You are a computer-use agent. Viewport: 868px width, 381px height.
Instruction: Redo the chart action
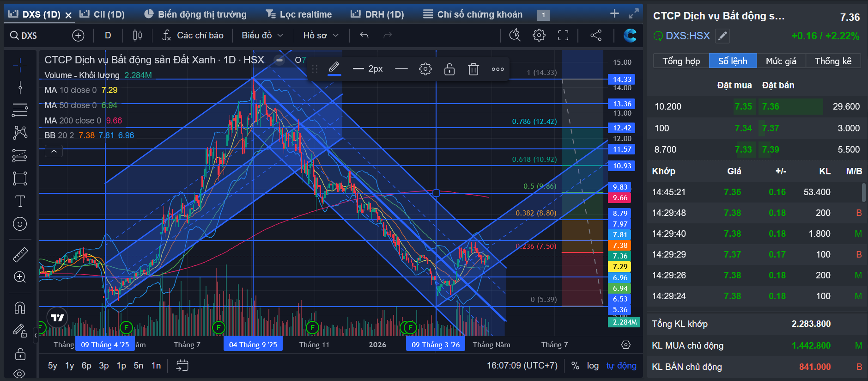click(x=388, y=36)
